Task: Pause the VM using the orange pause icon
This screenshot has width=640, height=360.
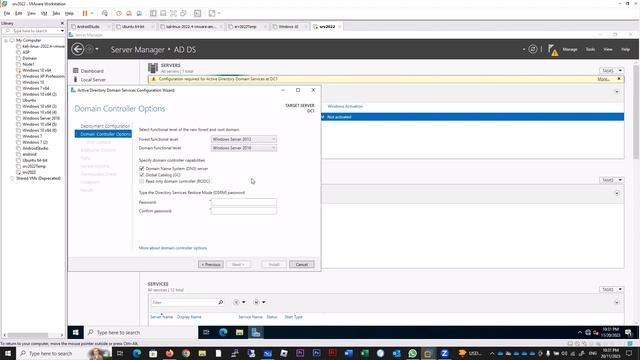Action: coord(85,13)
